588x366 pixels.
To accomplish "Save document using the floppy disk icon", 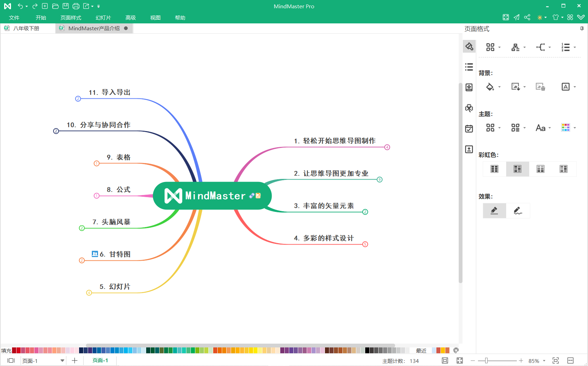I will click(x=66, y=6).
